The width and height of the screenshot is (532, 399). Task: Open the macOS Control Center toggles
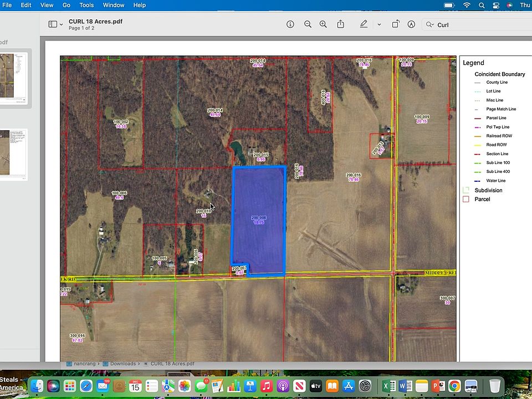(x=495, y=5)
